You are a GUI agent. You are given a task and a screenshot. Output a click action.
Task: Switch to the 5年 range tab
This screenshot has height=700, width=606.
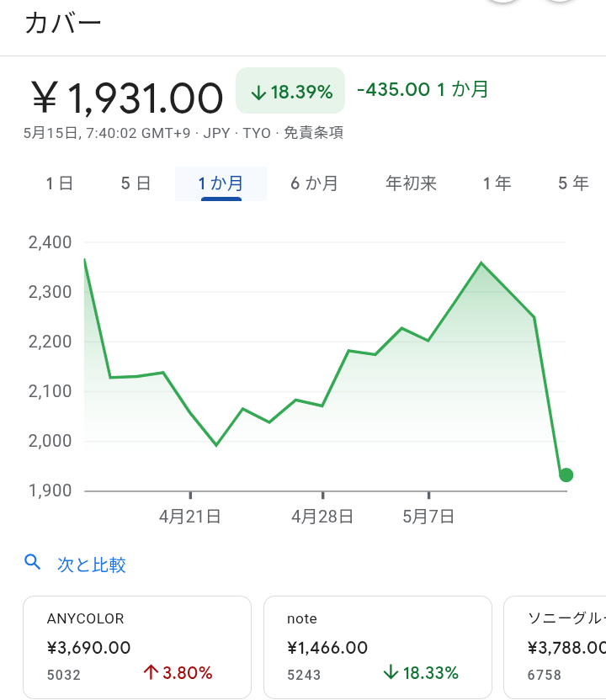(x=573, y=183)
